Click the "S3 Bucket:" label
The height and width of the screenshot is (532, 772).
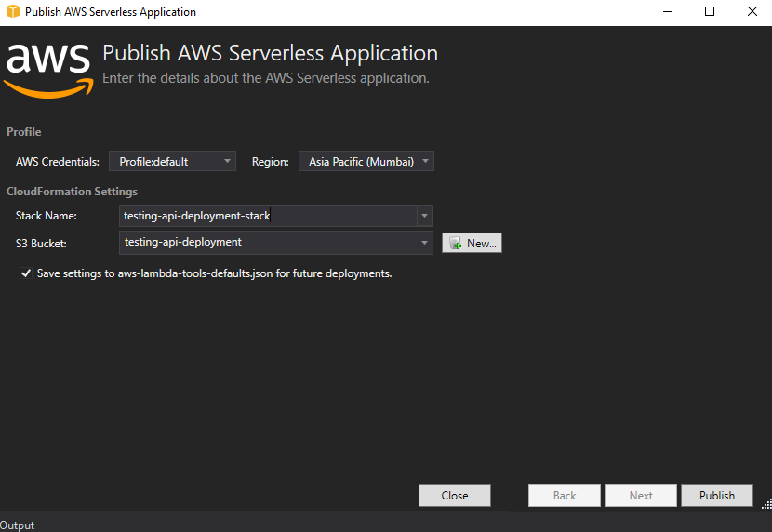[41, 243]
